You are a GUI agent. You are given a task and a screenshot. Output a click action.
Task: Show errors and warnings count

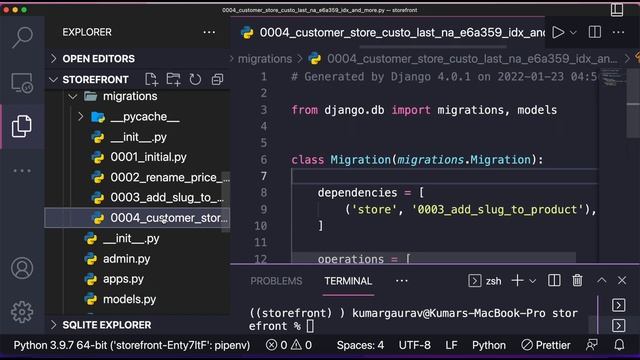(x=289, y=345)
